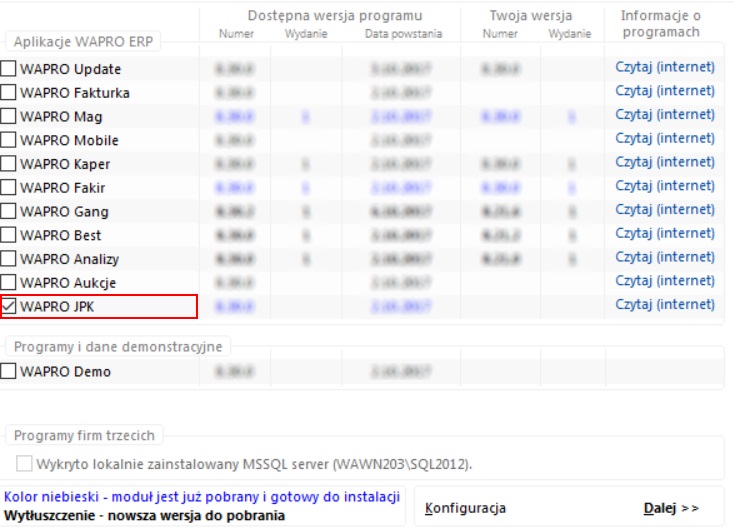Viewport: 734px width, 532px height.
Task: Click the Data powstania column header
Action: [x=404, y=34]
